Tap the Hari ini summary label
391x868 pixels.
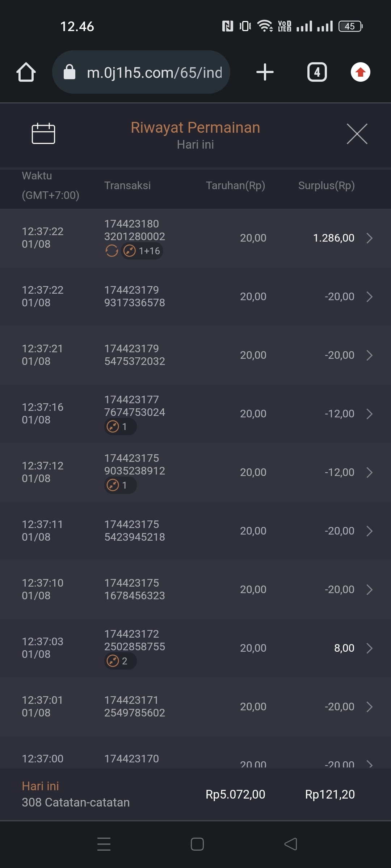pyautogui.click(x=40, y=786)
